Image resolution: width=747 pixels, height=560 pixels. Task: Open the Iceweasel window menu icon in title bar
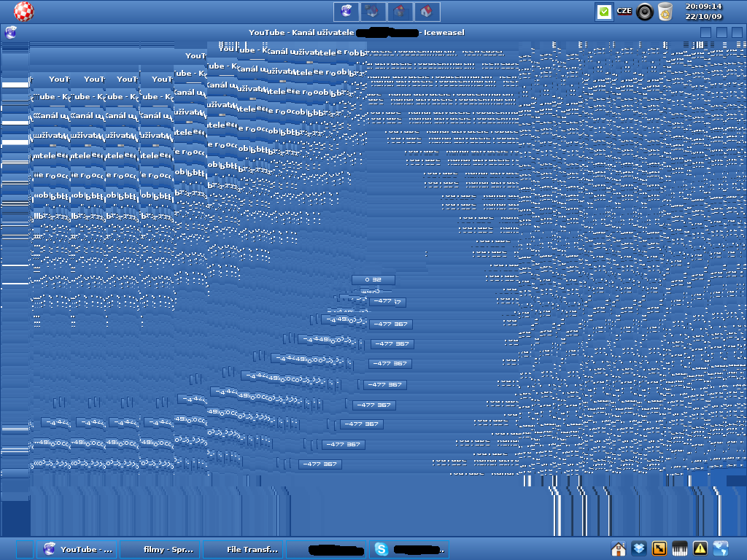point(10,32)
